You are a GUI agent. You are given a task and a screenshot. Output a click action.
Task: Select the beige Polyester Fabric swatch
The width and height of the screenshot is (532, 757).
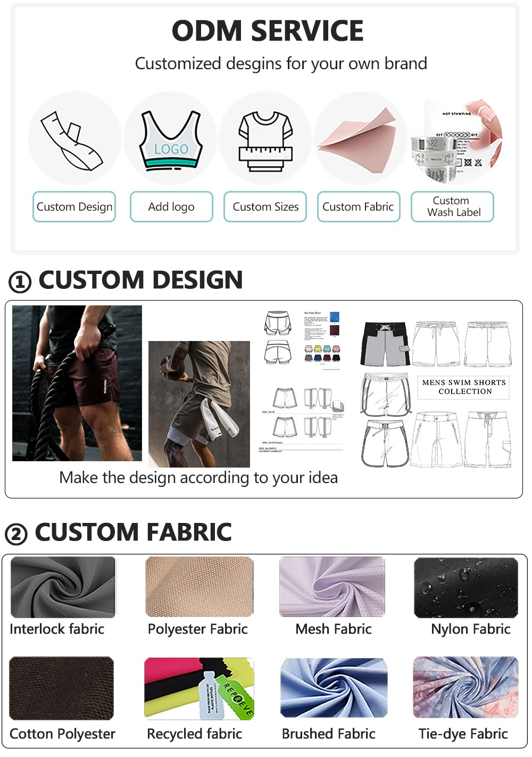(199, 587)
